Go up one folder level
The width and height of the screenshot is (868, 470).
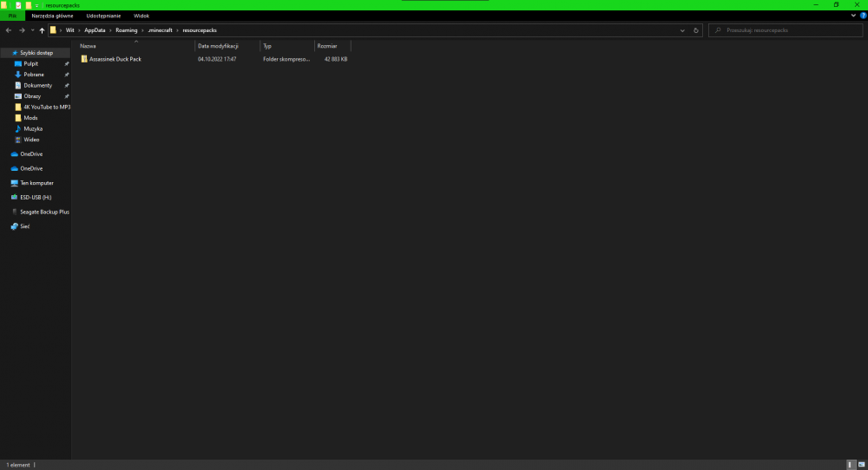tap(42, 30)
